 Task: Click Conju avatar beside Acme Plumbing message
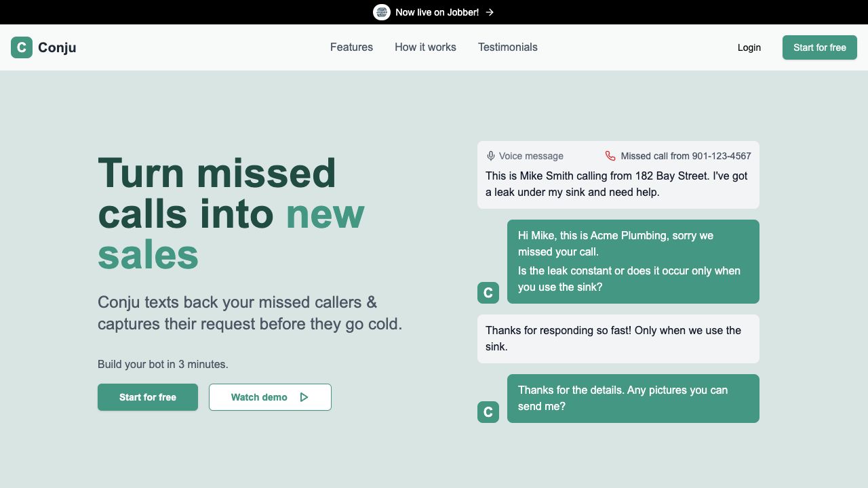pos(488,293)
